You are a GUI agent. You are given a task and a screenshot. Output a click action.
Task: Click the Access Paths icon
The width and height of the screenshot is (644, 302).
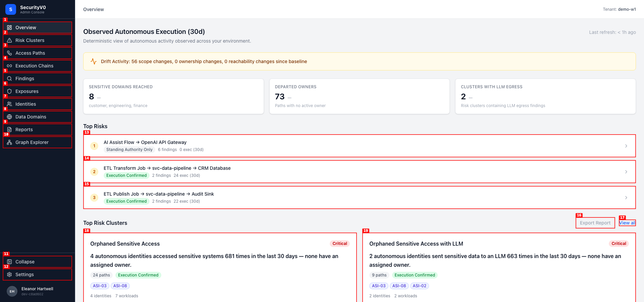click(9, 53)
